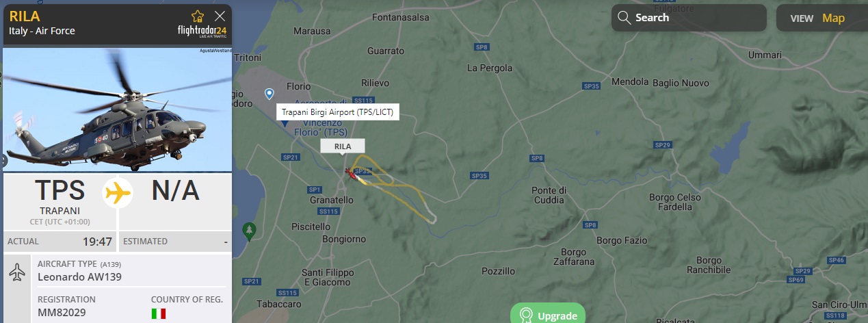Click the search magnifier icon
This screenshot has width=868, height=323.
tap(623, 18)
